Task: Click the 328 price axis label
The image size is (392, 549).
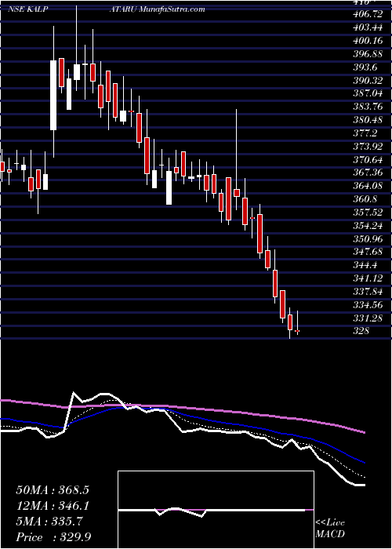Action: point(361,331)
